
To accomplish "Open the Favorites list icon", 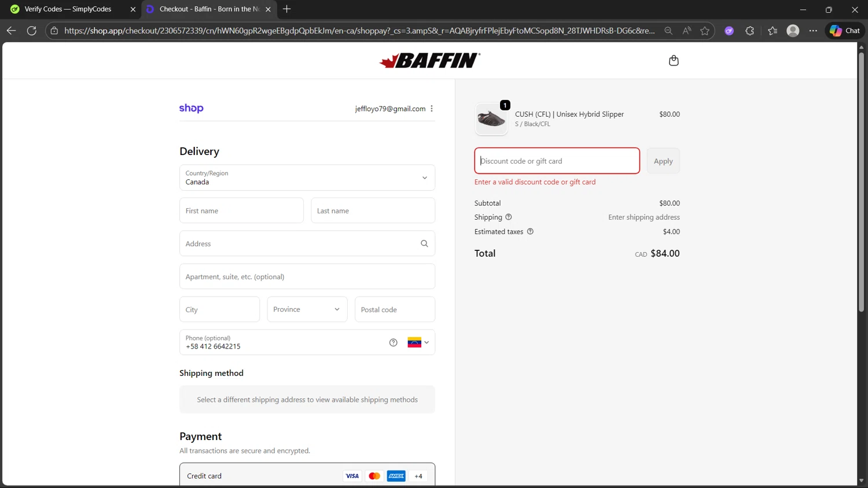I will (x=773, y=31).
